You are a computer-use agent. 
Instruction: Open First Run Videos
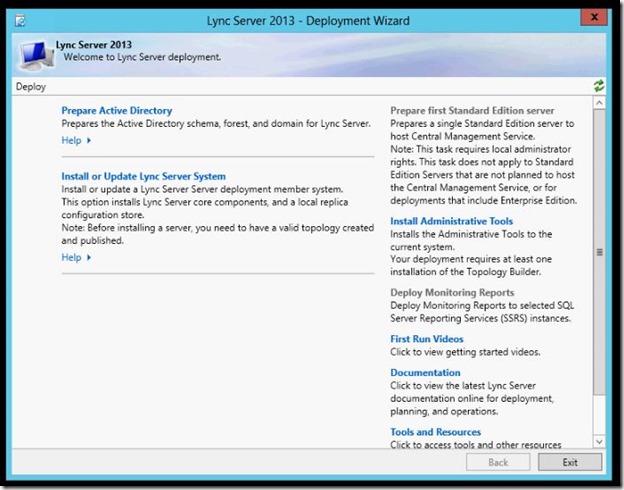427,339
